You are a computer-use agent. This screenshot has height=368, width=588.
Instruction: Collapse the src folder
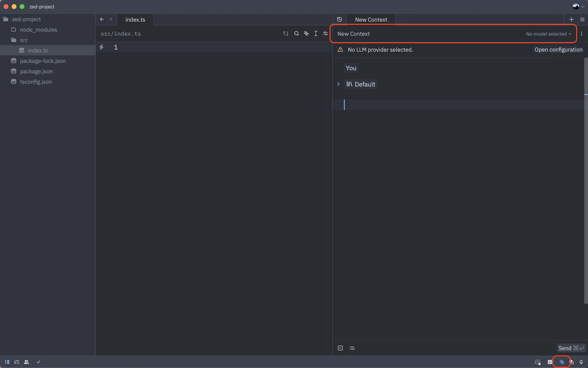(x=23, y=40)
